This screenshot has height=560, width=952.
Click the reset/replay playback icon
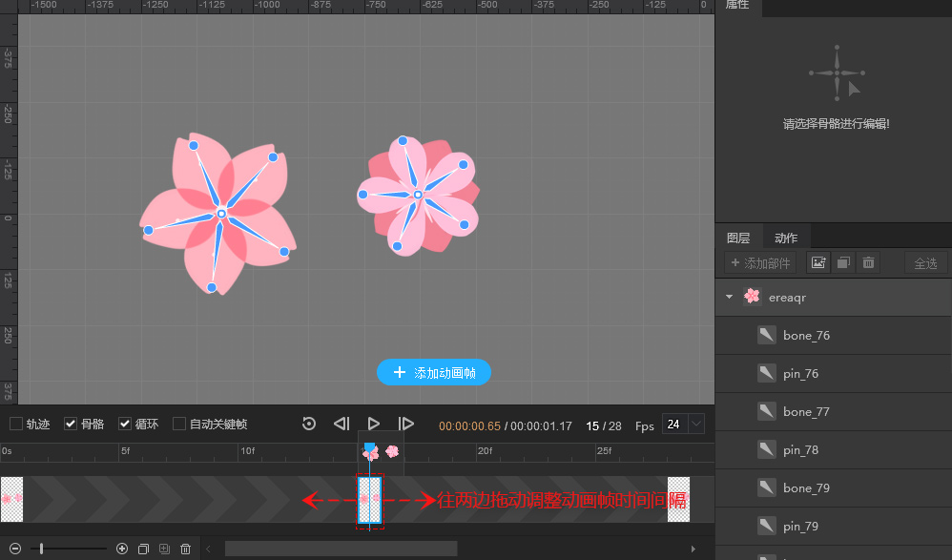[309, 424]
